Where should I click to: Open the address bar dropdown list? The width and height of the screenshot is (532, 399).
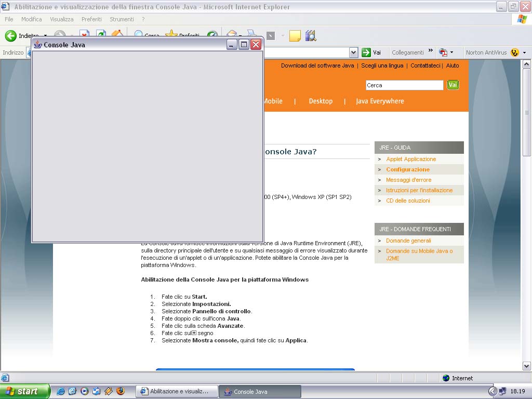(x=353, y=52)
